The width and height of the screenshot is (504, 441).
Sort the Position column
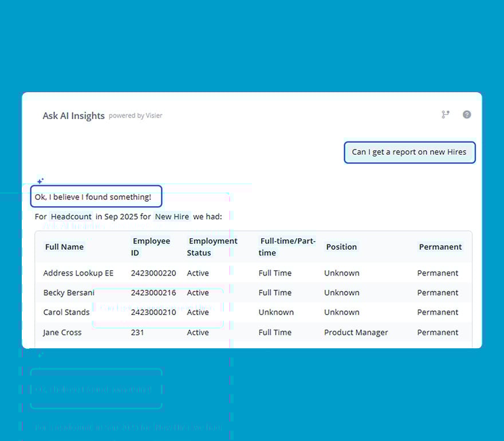click(341, 246)
